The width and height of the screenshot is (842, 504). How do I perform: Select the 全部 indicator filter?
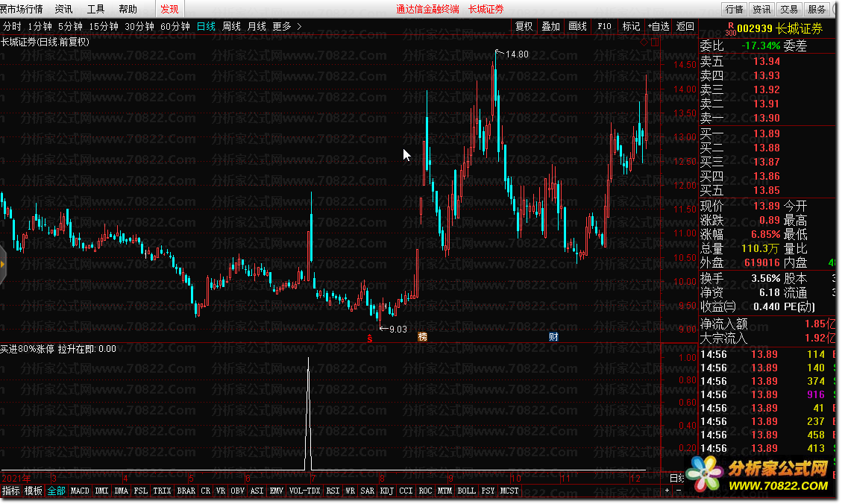(56, 491)
